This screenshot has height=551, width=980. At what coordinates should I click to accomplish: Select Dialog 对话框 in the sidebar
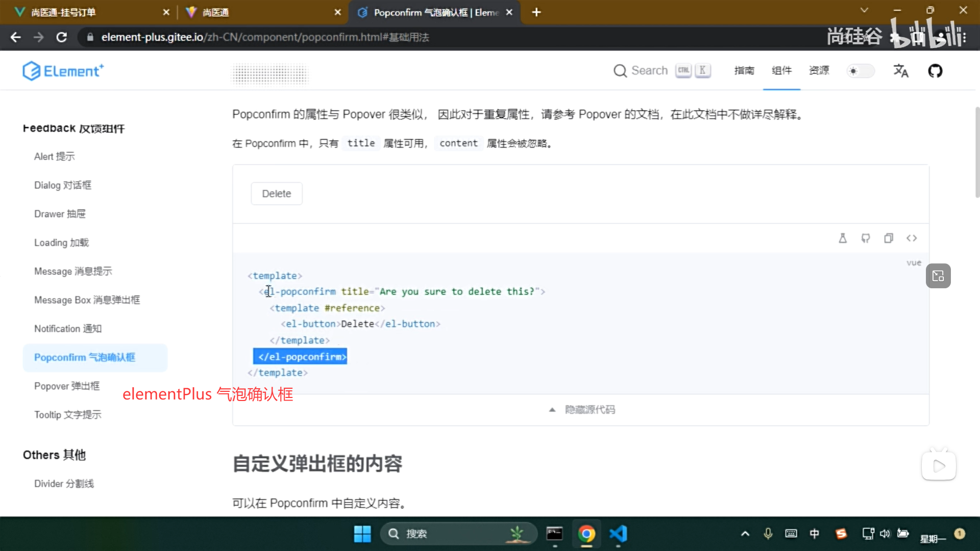point(62,185)
